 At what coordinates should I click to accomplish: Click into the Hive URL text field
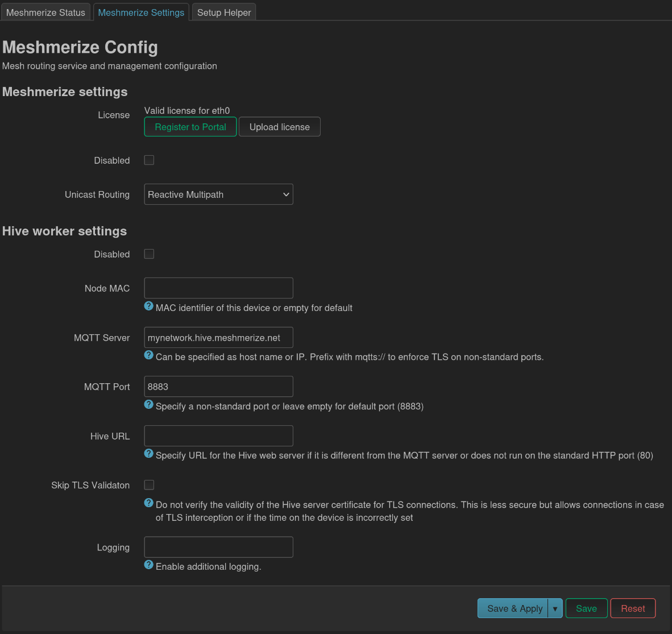click(x=218, y=436)
